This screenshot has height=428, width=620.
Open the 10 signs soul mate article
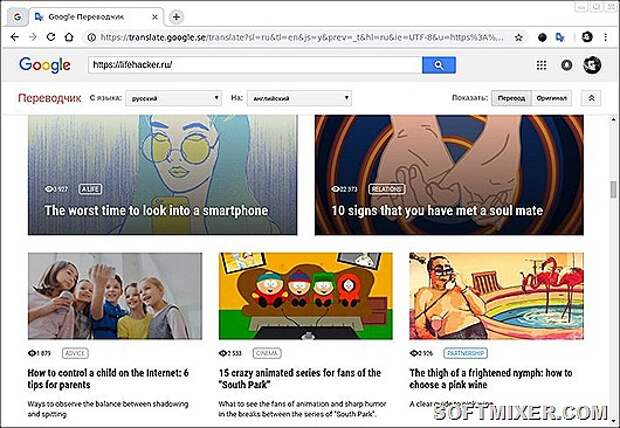[x=437, y=210]
